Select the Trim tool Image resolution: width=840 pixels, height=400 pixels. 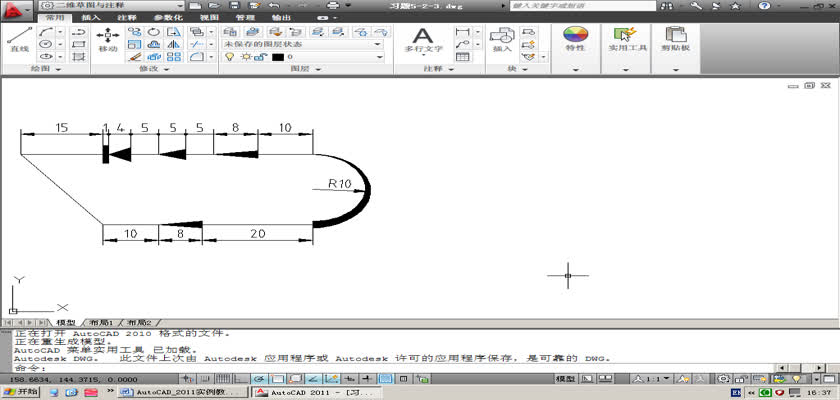point(197,44)
